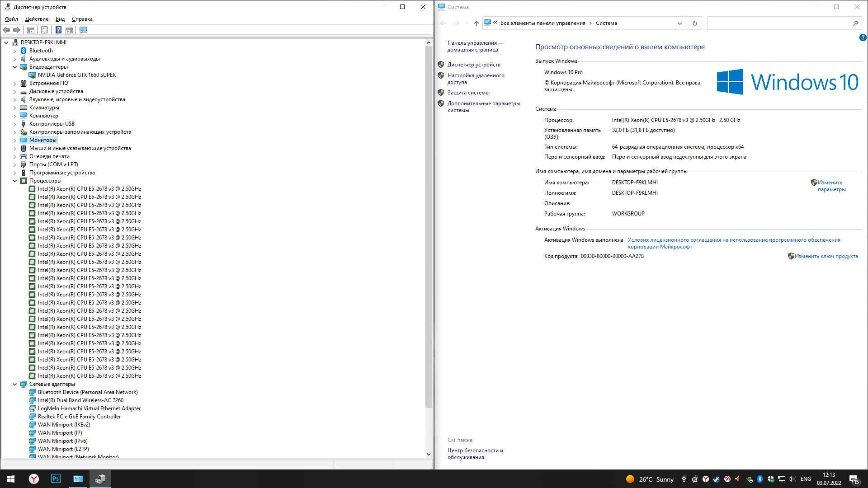The image size is (868, 488).
Task: Collapse the Сетевые адаптеры category
Action: click(14, 384)
